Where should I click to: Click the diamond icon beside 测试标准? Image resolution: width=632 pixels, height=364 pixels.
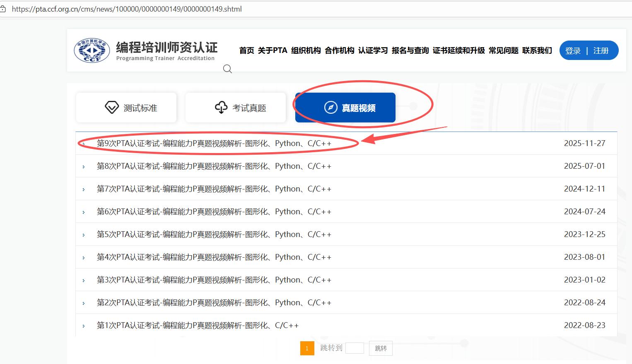tap(111, 108)
